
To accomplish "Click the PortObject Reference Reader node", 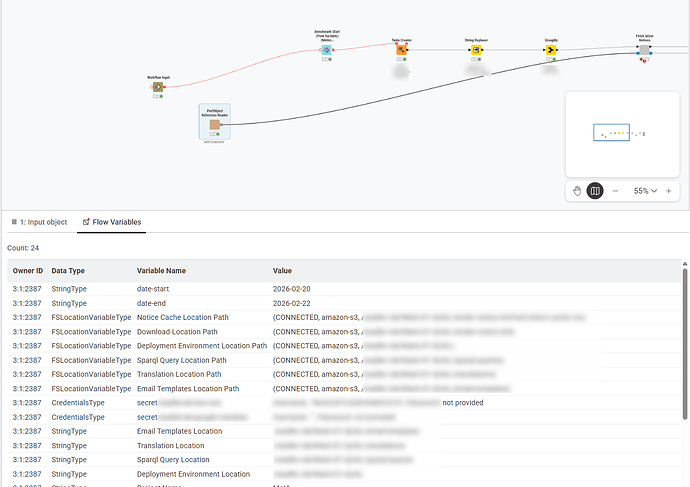I will [x=214, y=125].
